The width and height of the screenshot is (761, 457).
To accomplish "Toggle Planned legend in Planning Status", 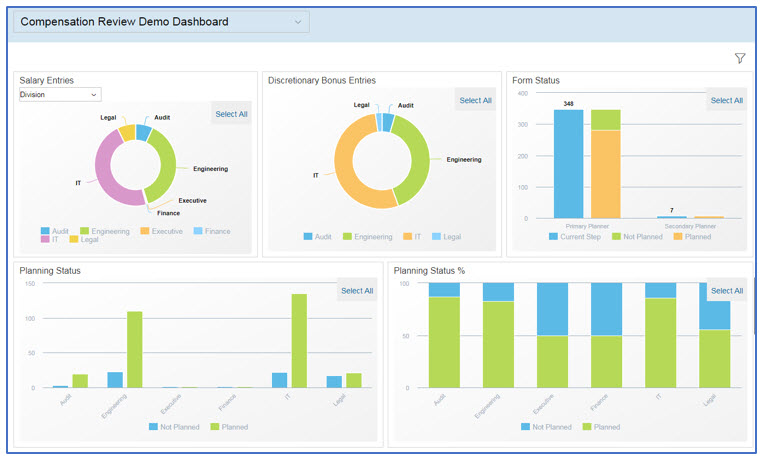I will pyautogui.click(x=215, y=426).
